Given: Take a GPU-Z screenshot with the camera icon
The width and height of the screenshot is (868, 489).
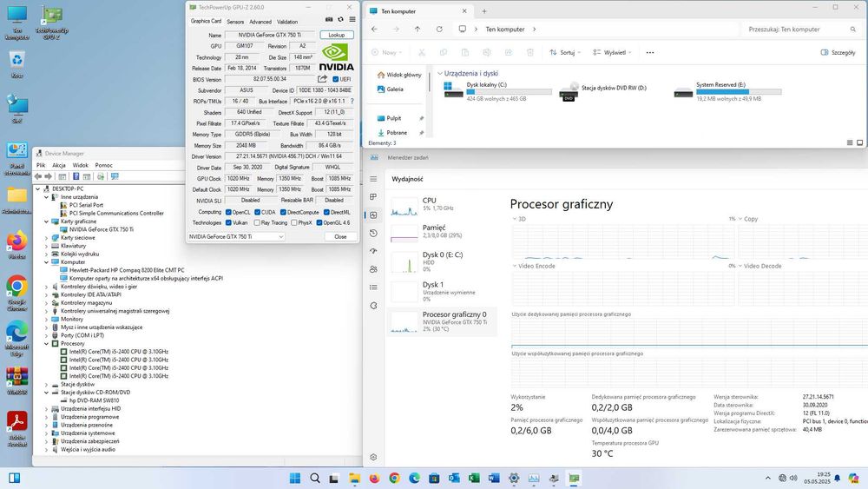Looking at the screenshot, I should pyautogui.click(x=329, y=19).
